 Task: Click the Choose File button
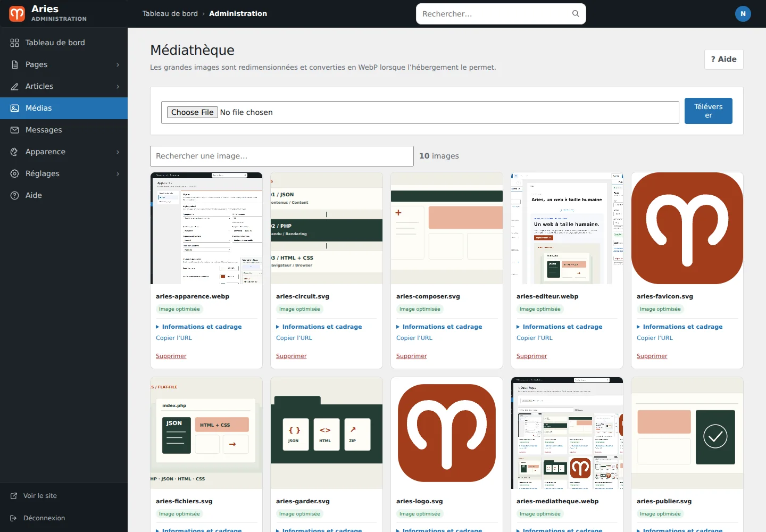coord(193,112)
